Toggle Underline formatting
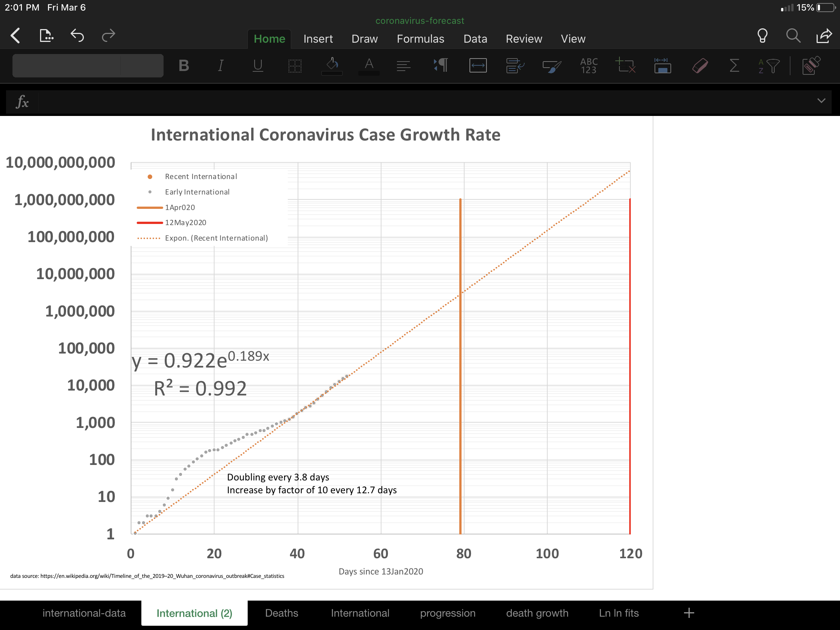 pos(258,66)
